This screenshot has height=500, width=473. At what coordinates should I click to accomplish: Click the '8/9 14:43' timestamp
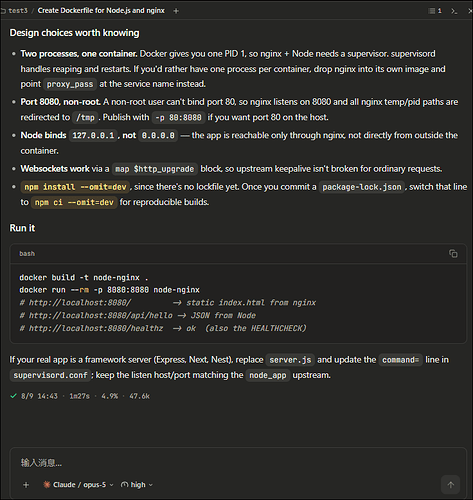(39, 396)
